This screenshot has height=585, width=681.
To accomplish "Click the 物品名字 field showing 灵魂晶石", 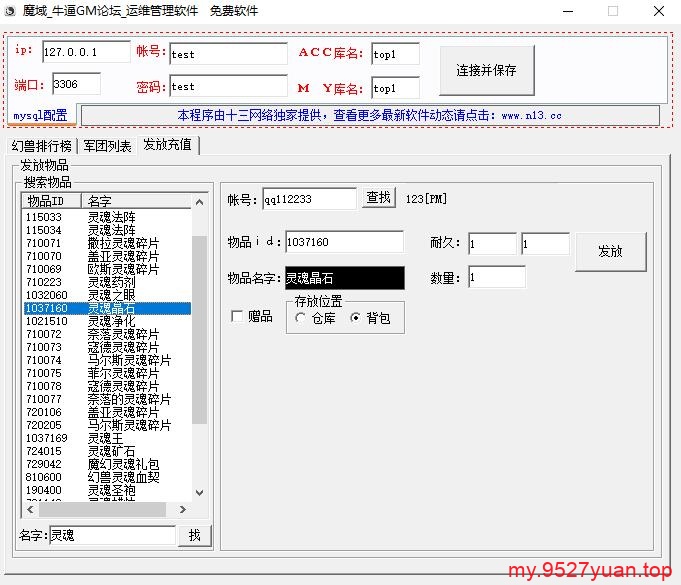I will pyautogui.click(x=344, y=278).
